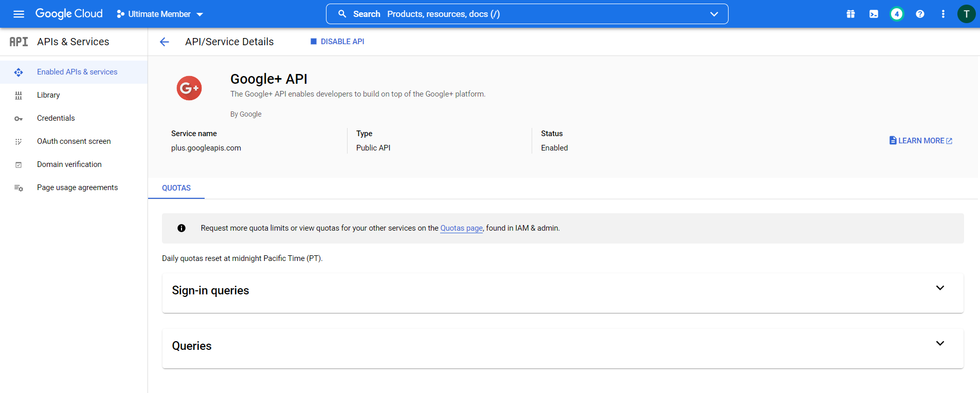The image size is (980, 393).
Task: Open the account avatar T
Action: (x=966, y=14)
